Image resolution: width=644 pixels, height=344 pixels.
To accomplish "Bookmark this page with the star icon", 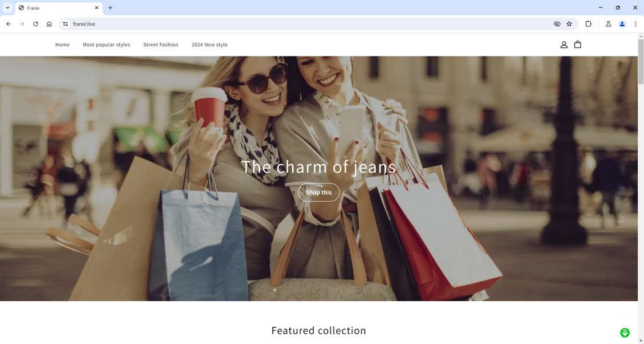I will click(569, 24).
